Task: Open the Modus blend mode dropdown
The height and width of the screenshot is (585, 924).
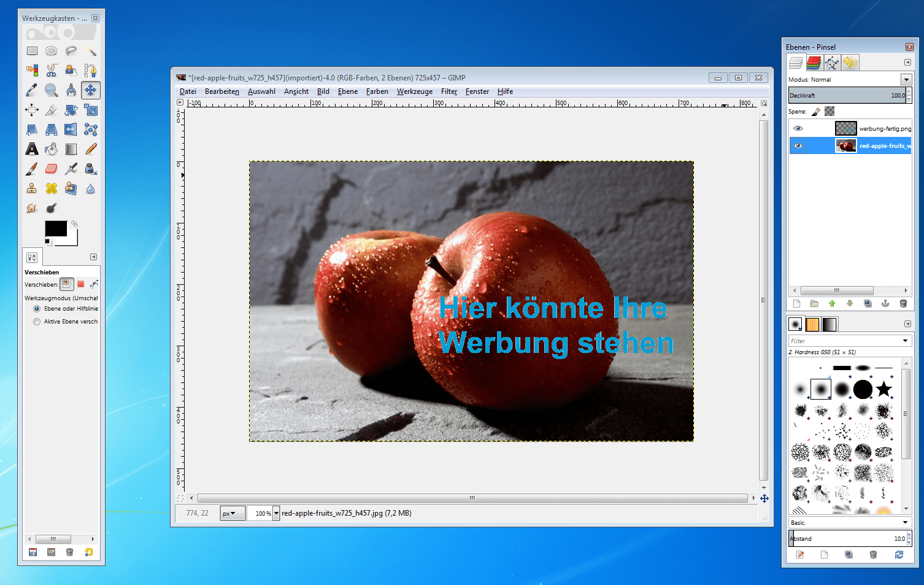Action: [x=906, y=79]
